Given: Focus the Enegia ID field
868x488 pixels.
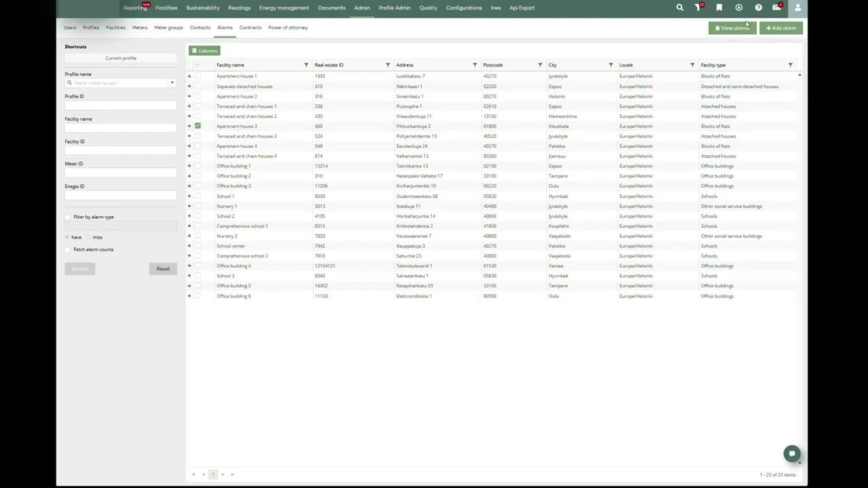Looking at the screenshot, I should [121, 195].
